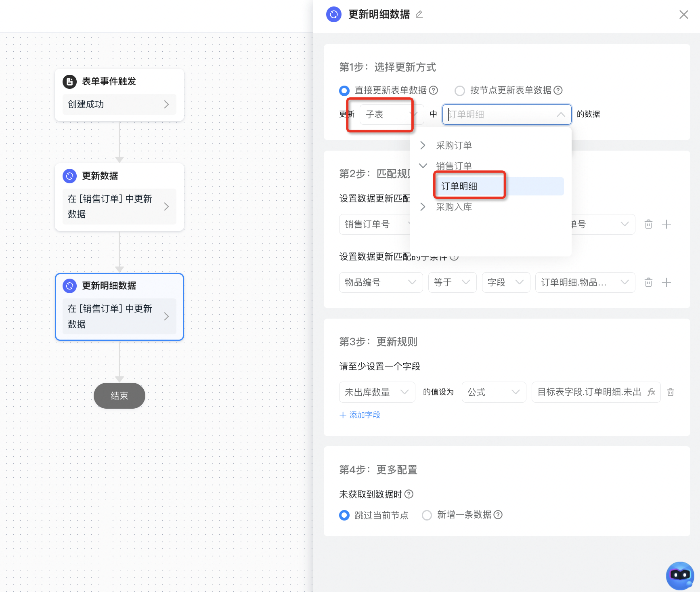This screenshot has height=592, width=700.
Task: Select 按节点更新表单数据 radio option
Action: pos(460,90)
